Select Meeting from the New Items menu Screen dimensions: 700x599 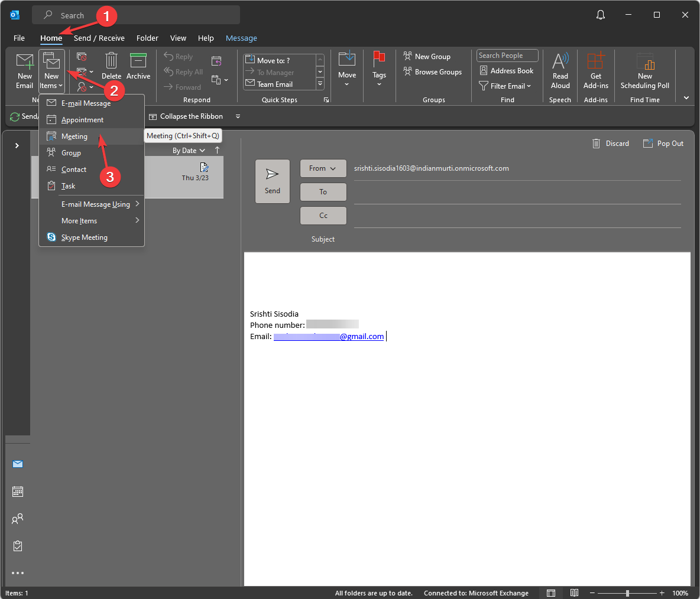click(x=75, y=136)
